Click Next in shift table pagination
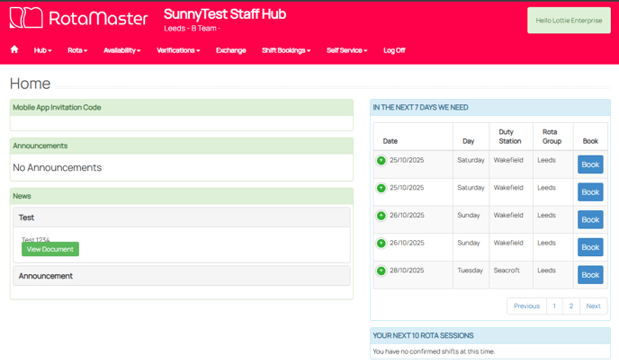This screenshot has width=619, height=364. (x=593, y=306)
